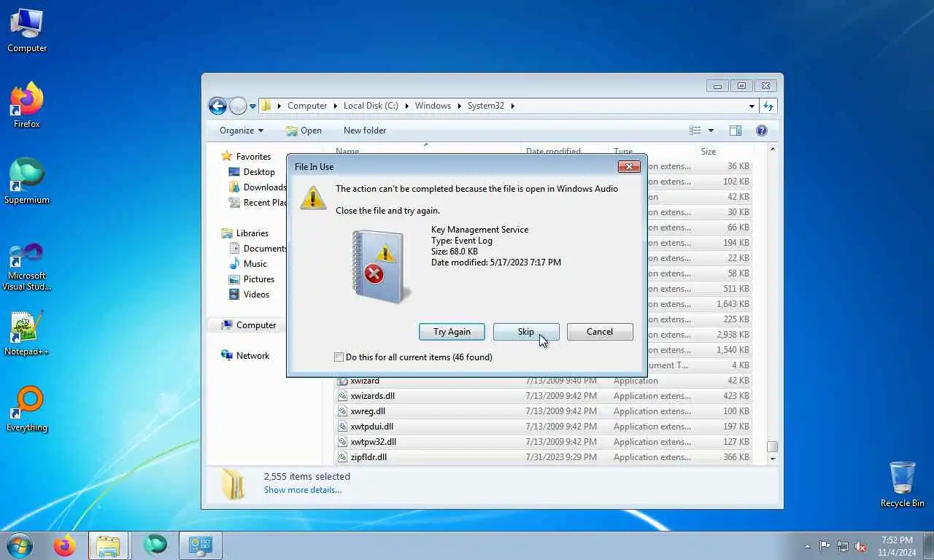934x560 pixels.
Task: Click the Explorer forward navigation button
Action: [x=238, y=106]
